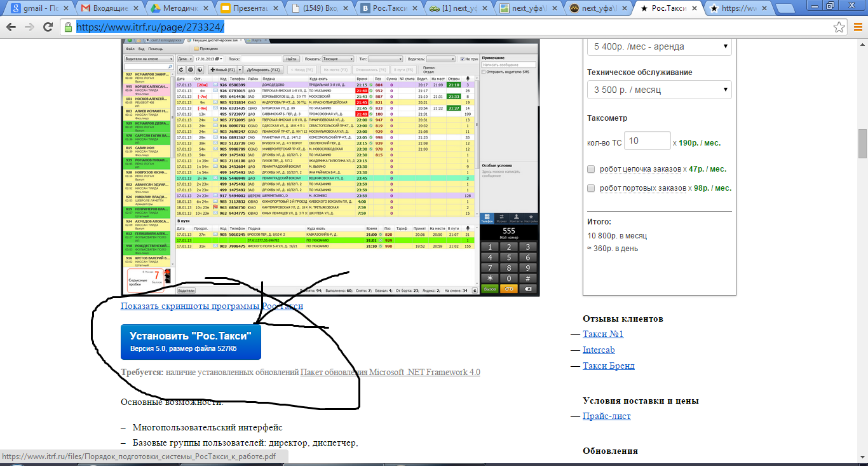Switch to the last https://ww tab

click(x=737, y=8)
